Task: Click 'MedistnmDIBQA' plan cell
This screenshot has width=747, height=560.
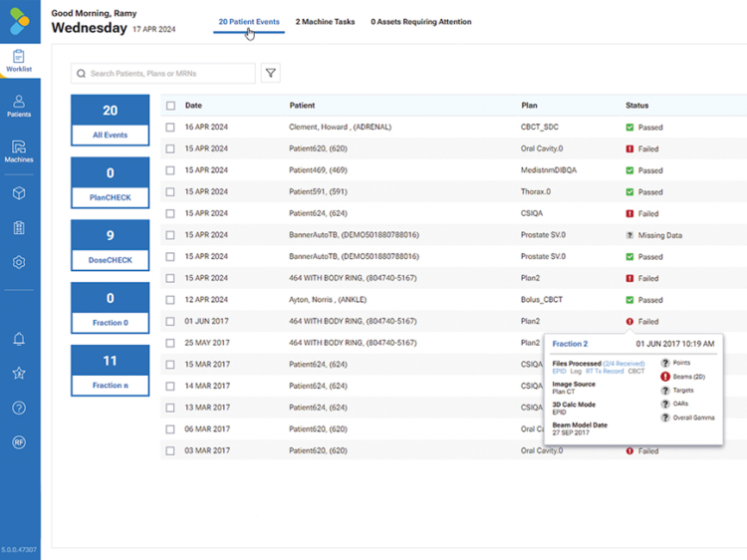Action: tap(549, 170)
